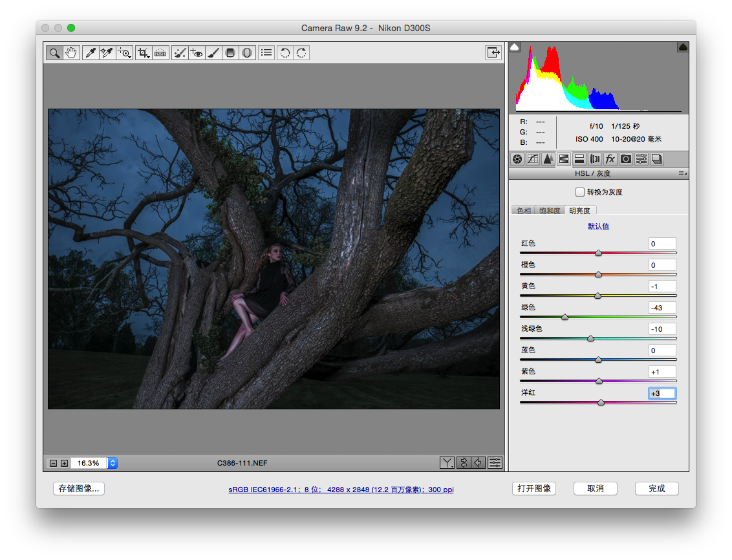Open the Tone Curve panel icon

(533, 159)
